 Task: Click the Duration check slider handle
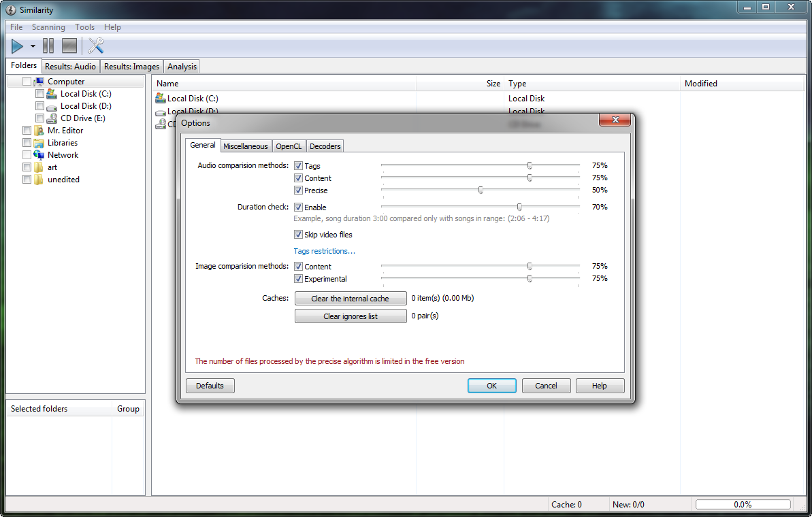[x=519, y=207]
